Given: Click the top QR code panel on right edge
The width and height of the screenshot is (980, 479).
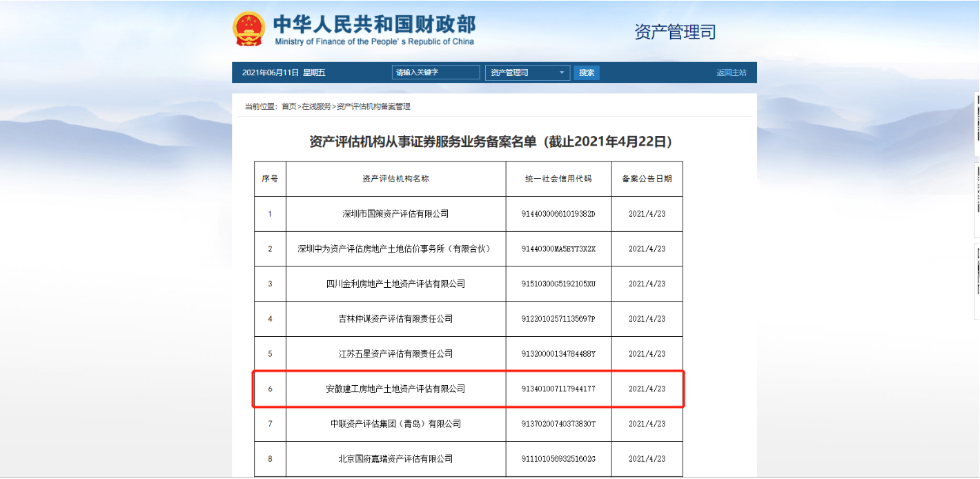Looking at the screenshot, I should coord(977,124).
